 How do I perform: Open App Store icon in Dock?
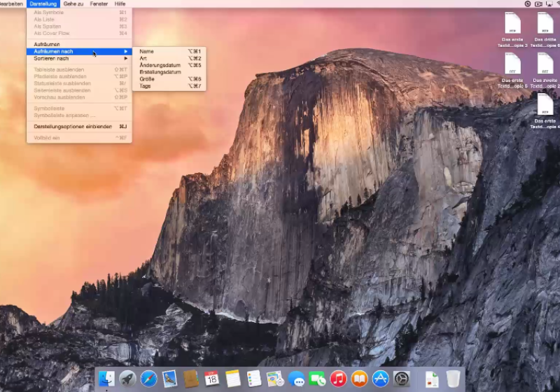point(380,379)
